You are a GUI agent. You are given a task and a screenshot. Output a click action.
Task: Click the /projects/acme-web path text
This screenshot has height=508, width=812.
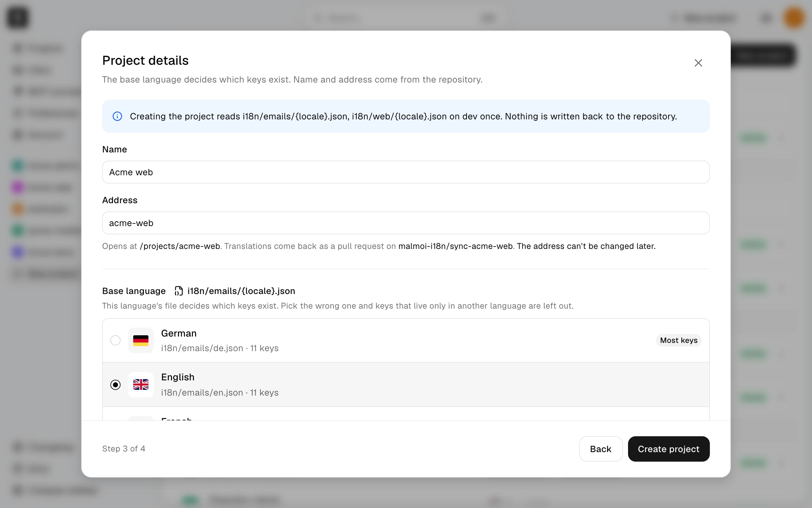(x=180, y=246)
